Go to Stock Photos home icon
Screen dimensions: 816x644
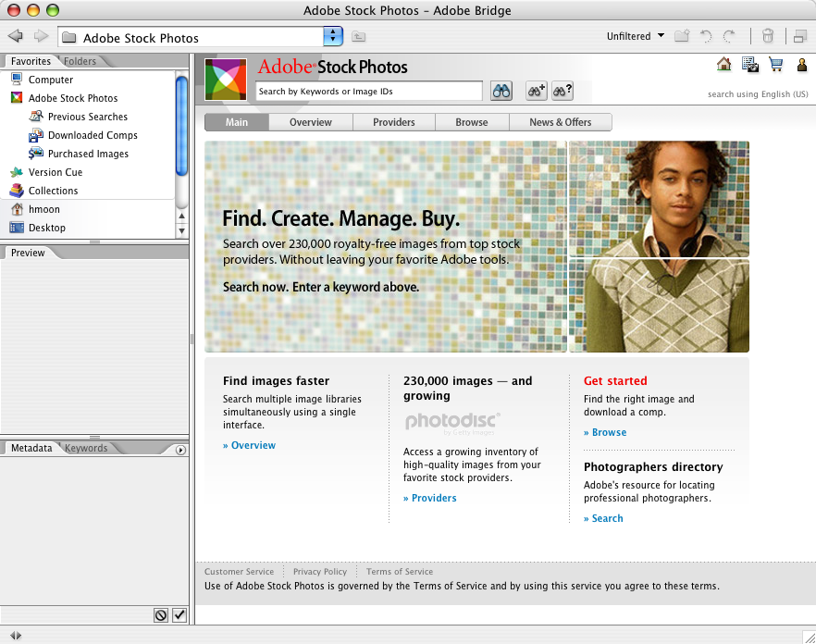click(723, 65)
